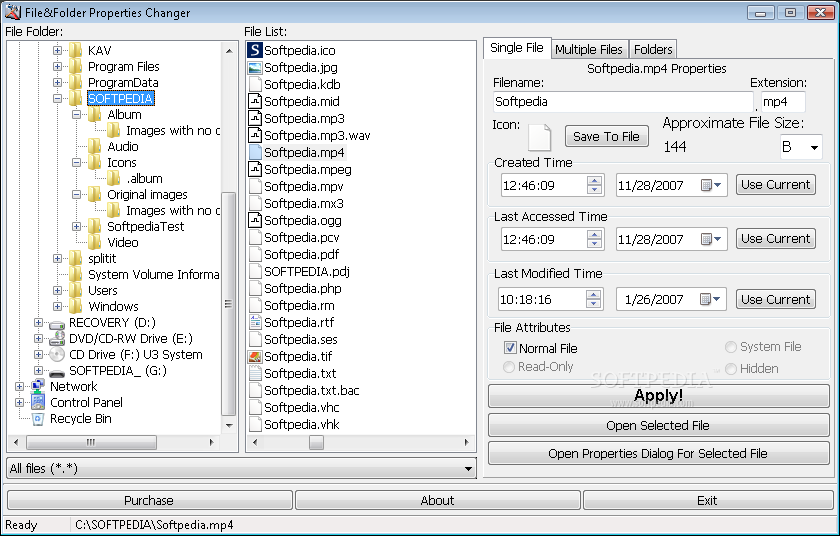The image size is (840, 536).
Task: Click the Softpedia.rtf document icon
Action: [x=255, y=322]
